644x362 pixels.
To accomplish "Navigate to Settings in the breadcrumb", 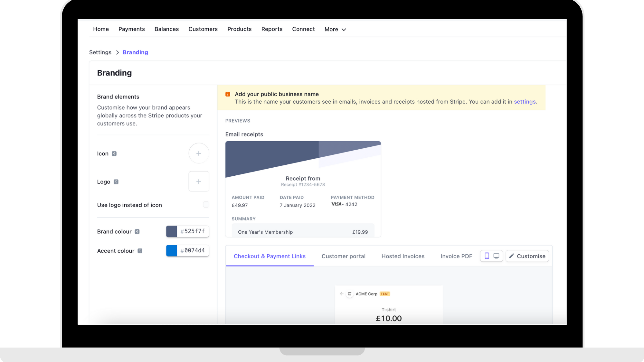I will coord(100,52).
